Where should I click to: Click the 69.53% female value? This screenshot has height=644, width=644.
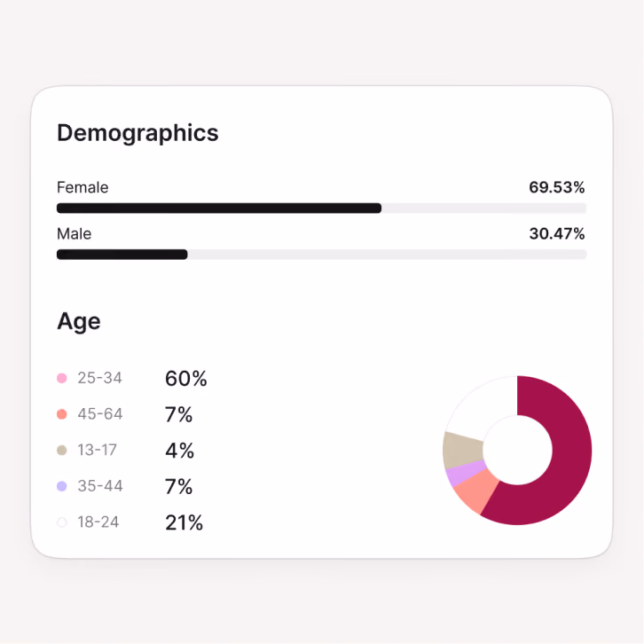pyautogui.click(x=556, y=187)
